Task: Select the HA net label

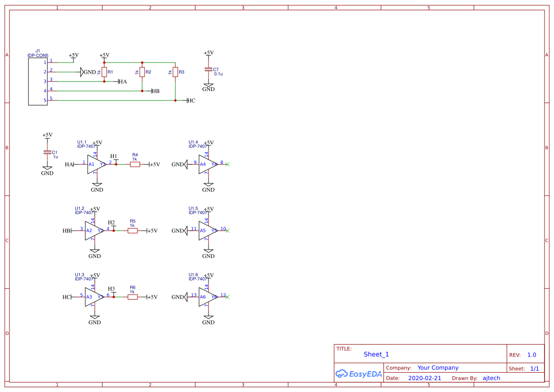Action: click(121, 81)
